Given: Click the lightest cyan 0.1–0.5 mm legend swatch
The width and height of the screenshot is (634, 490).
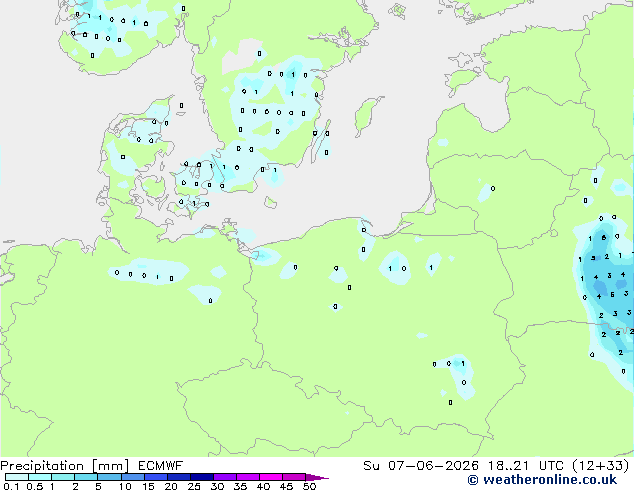Looking at the screenshot, I should pos(17,477).
